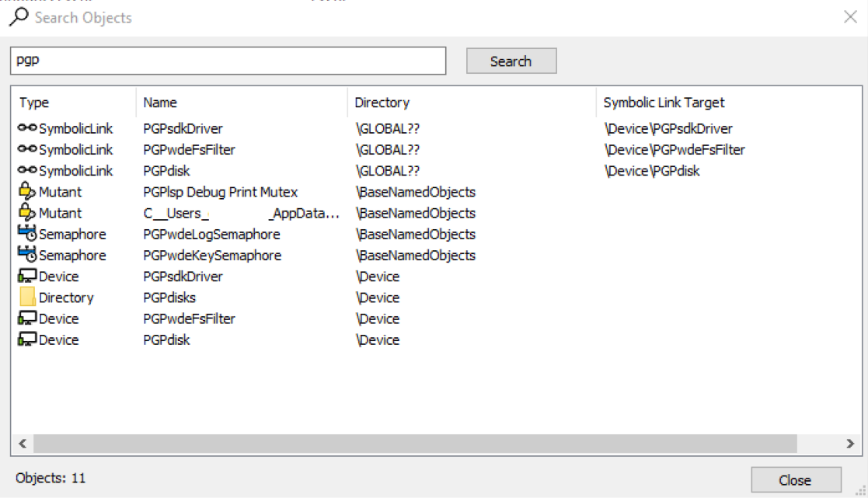Click the SymbolicLink icon beside PGPwdeFsFilter in GLOBAL??
The height and width of the screenshot is (498, 868).
[x=27, y=149]
